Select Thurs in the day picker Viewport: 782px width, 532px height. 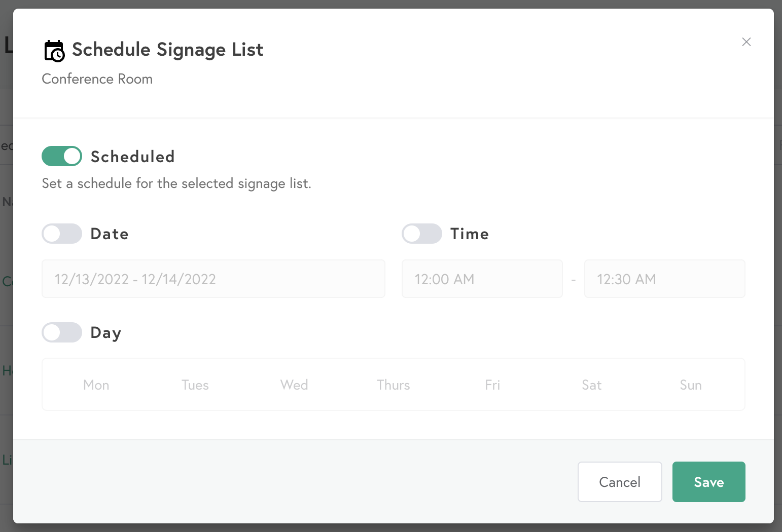tap(394, 385)
